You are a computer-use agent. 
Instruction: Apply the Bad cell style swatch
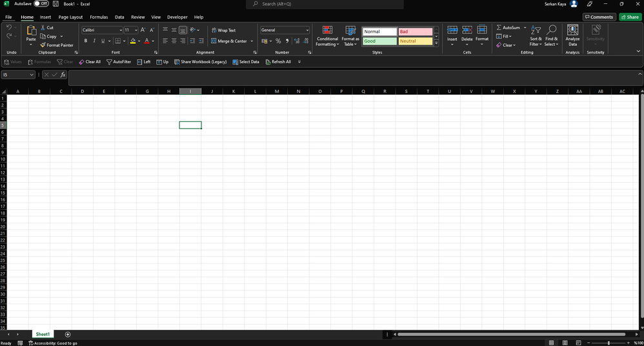[x=415, y=32]
